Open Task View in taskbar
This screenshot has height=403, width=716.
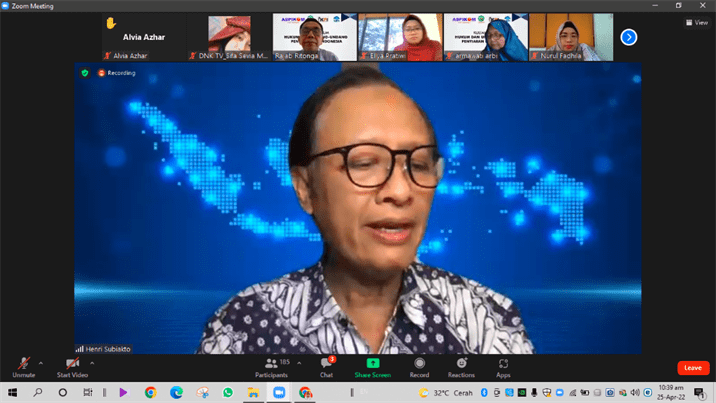coord(88,393)
